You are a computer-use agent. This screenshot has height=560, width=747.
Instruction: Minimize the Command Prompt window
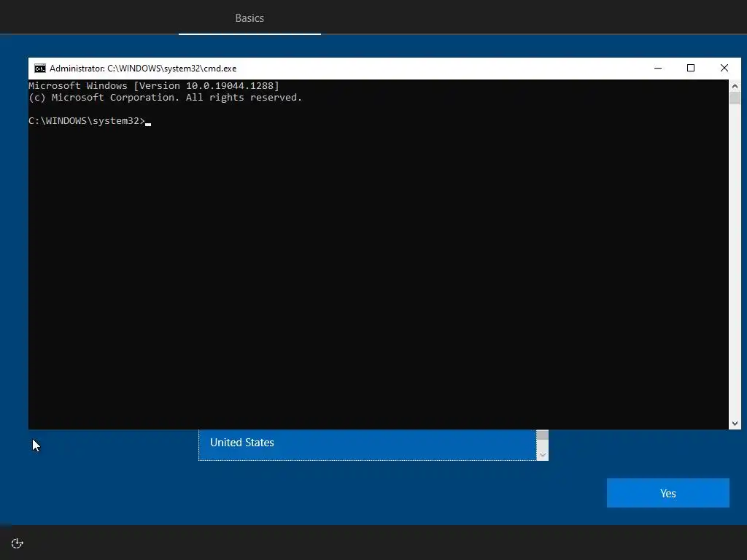pyautogui.click(x=658, y=69)
